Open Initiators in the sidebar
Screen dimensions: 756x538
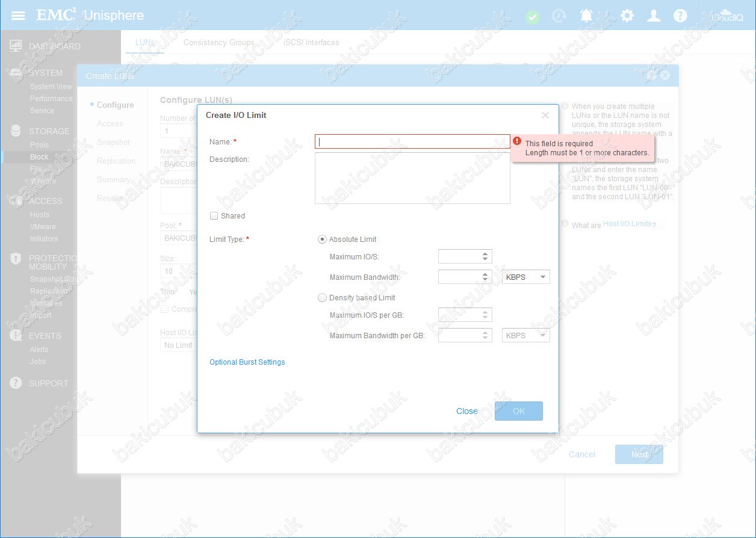click(x=44, y=239)
